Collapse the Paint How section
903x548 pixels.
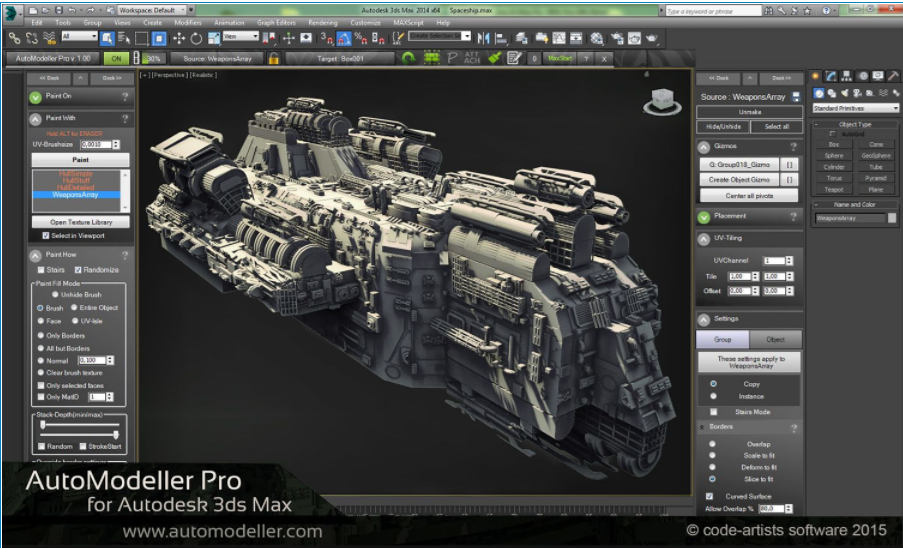[x=35, y=255]
